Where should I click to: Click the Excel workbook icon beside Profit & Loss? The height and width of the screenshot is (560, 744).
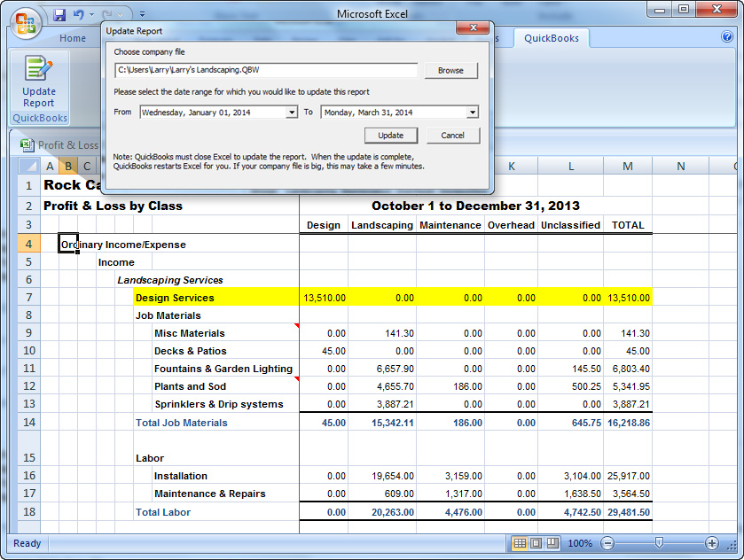tap(27, 144)
